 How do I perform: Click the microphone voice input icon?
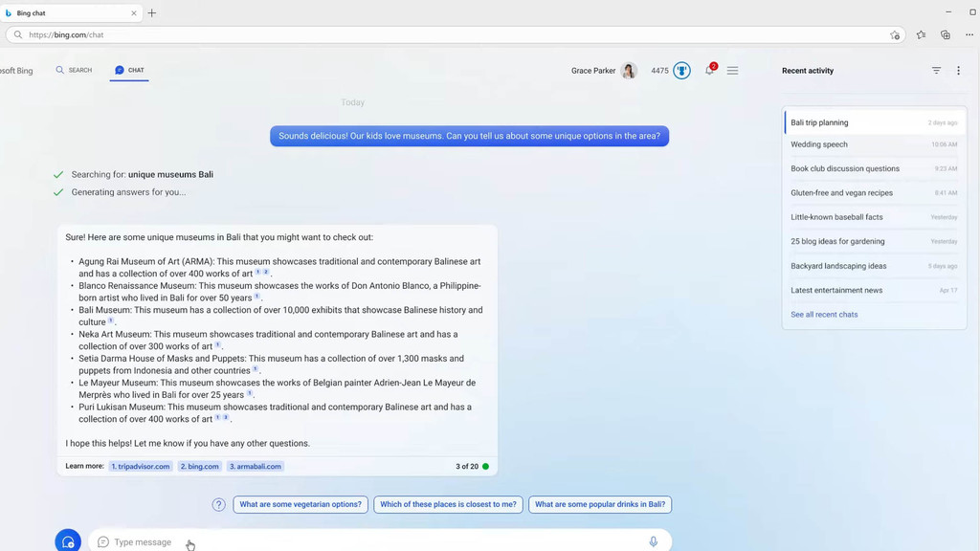(654, 541)
